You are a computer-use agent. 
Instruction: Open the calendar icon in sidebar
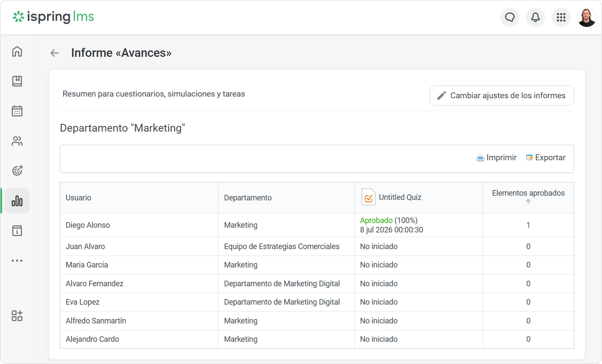point(17,111)
